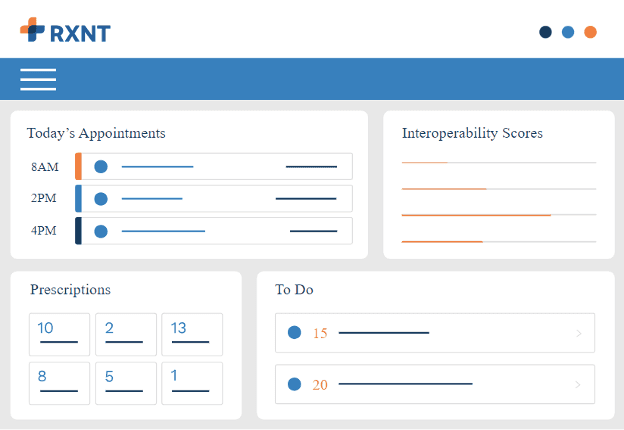The width and height of the screenshot is (624, 430).
Task: Click the RXNT logo
Action: pyautogui.click(x=65, y=31)
